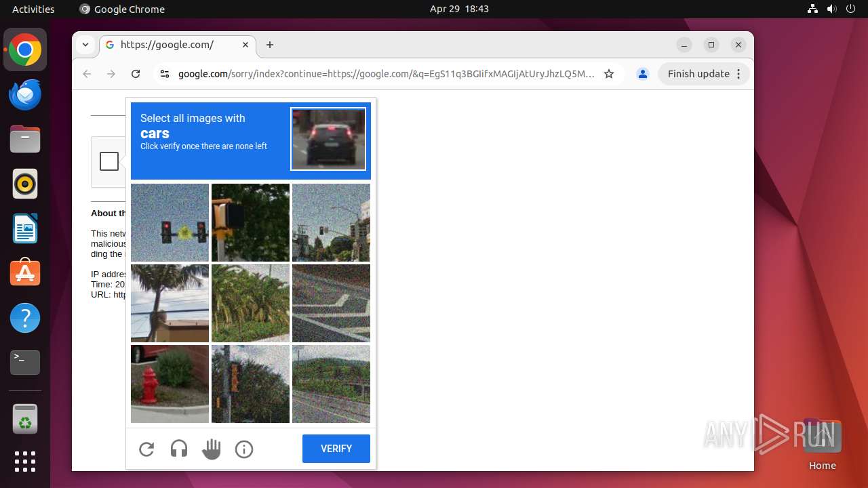The height and width of the screenshot is (488, 868).
Task: Select the tile with street lights and building
Action: click(331, 222)
